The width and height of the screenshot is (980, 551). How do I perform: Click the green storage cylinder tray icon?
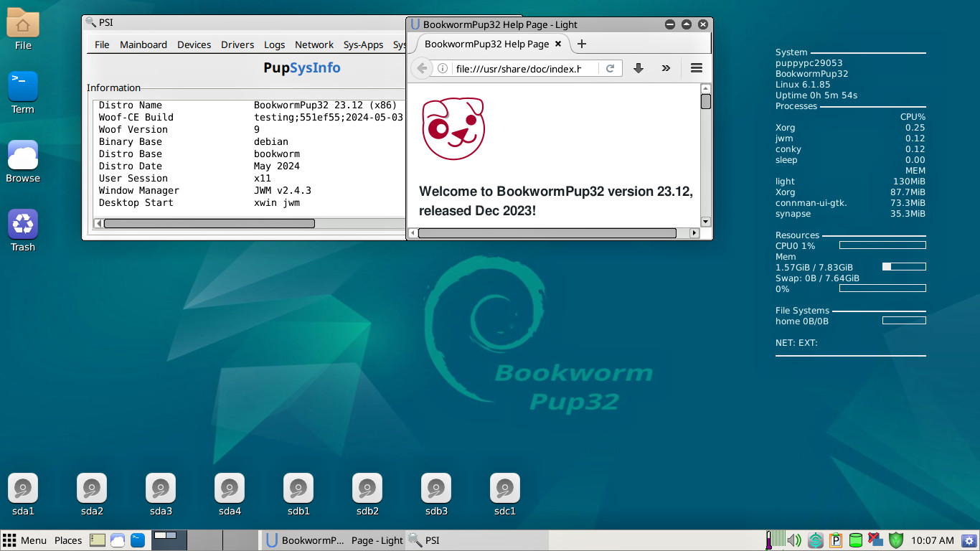tap(856, 540)
